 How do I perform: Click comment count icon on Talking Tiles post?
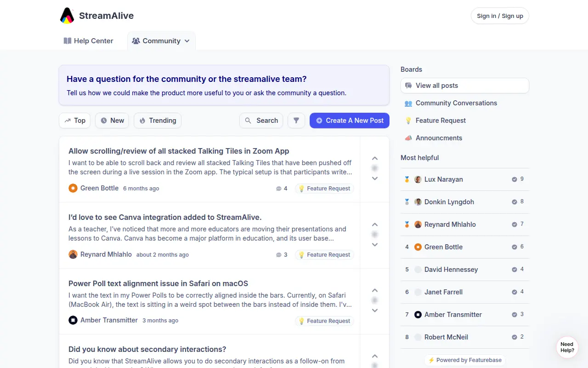tap(278, 189)
